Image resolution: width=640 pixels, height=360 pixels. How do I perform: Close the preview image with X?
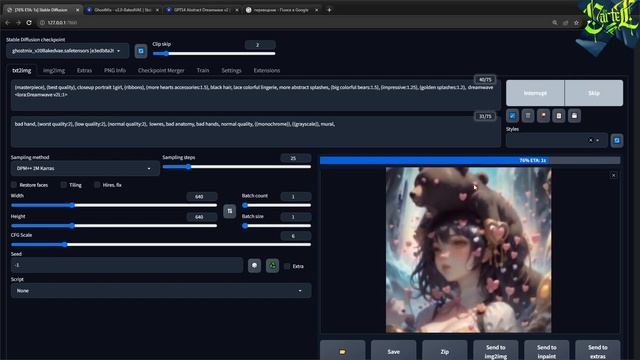pos(613,176)
